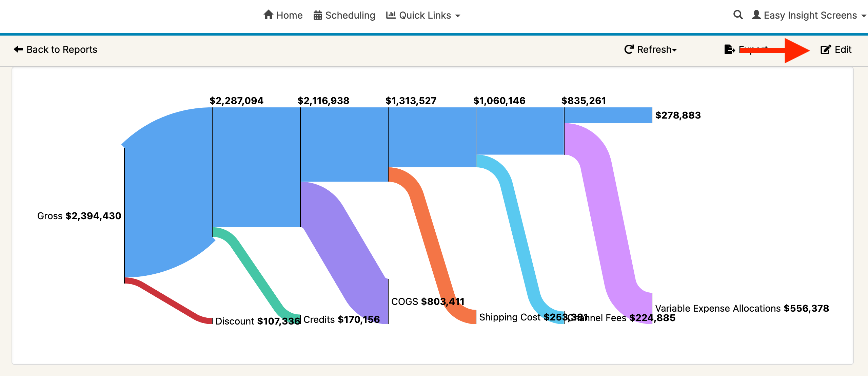Click the Gross $2,394,430 label
Screen dimensions: 868x376
[79, 216]
